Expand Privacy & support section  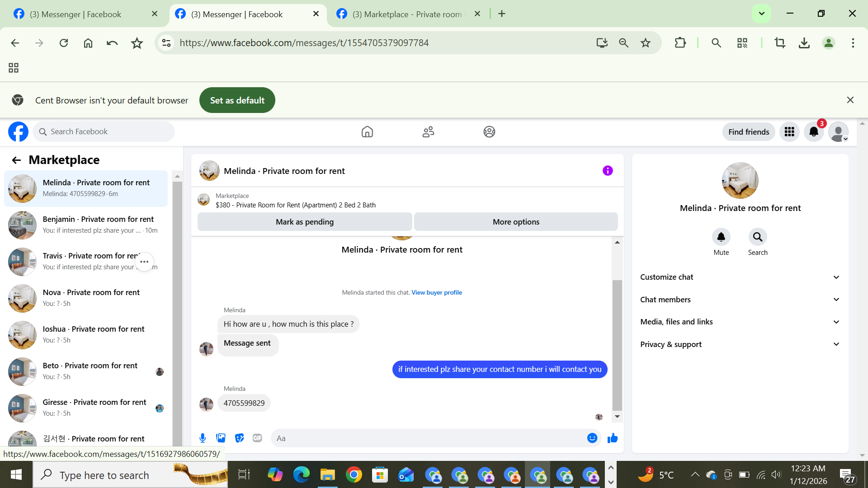point(740,344)
